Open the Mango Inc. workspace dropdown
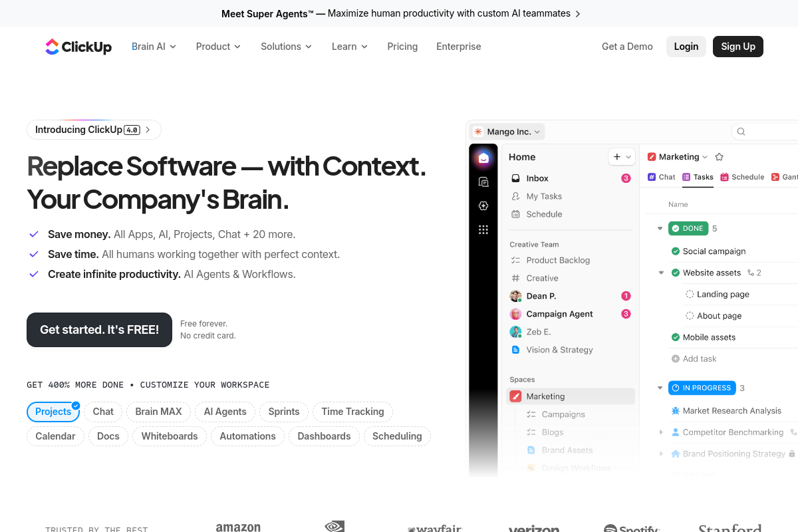This screenshot has height=532, width=798. click(507, 132)
